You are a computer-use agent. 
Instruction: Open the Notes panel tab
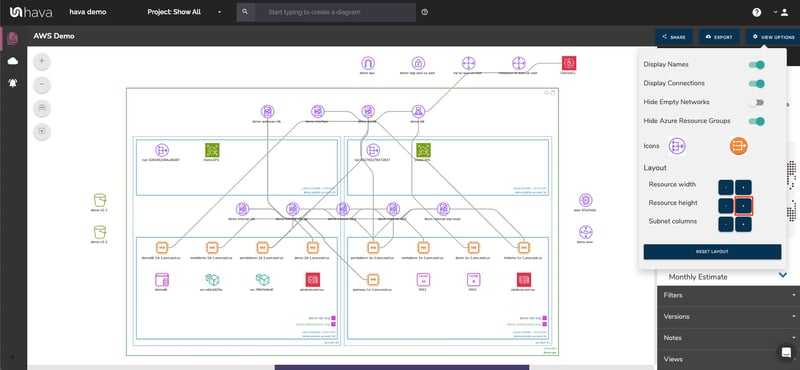click(728, 338)
